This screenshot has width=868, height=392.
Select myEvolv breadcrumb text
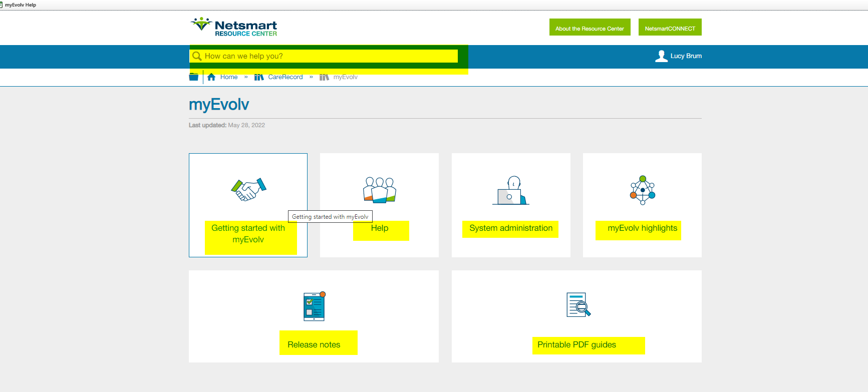[x=346, y=77]
